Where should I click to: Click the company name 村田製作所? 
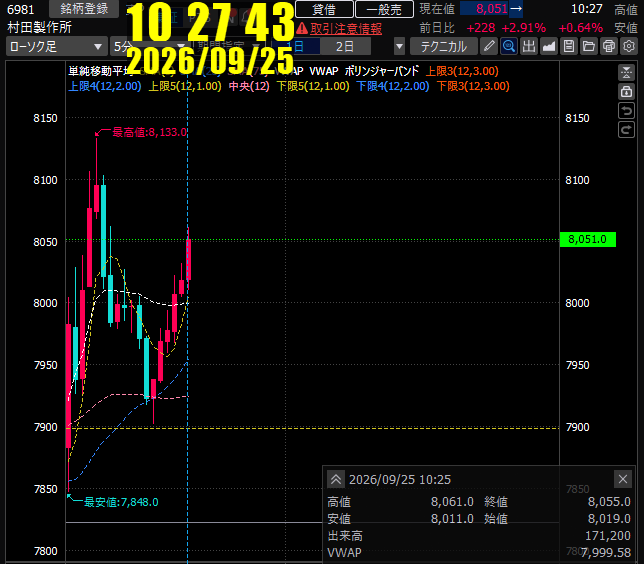pos(39,28)
